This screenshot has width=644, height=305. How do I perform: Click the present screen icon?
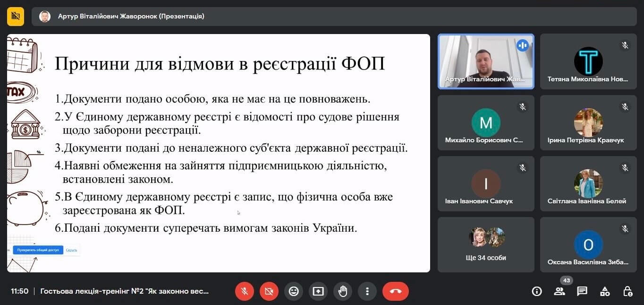pos(318,291)
